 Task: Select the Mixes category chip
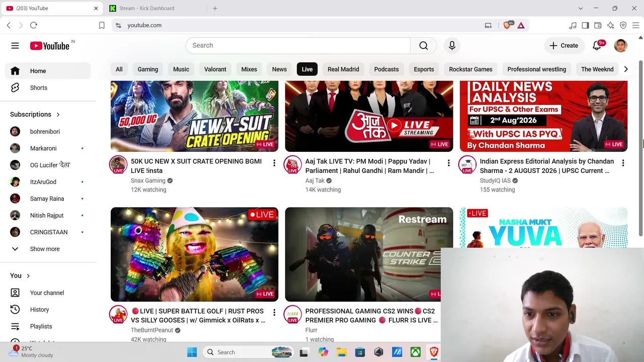click(x=249, y=69)
